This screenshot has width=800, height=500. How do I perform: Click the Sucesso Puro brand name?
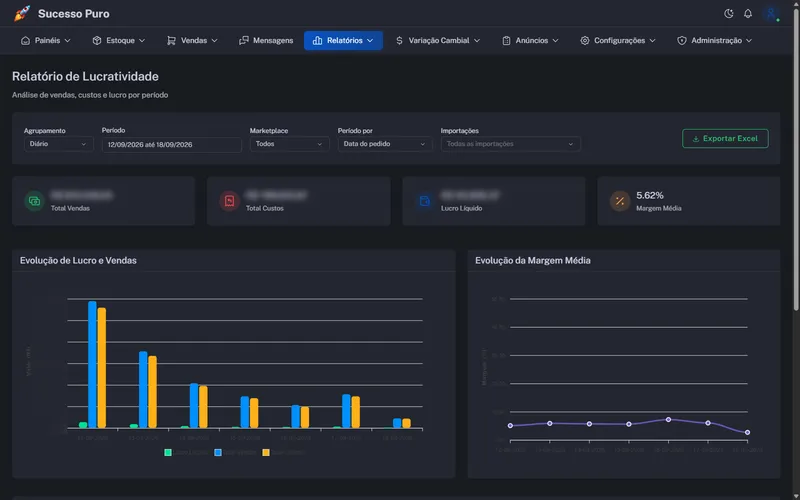73,14
